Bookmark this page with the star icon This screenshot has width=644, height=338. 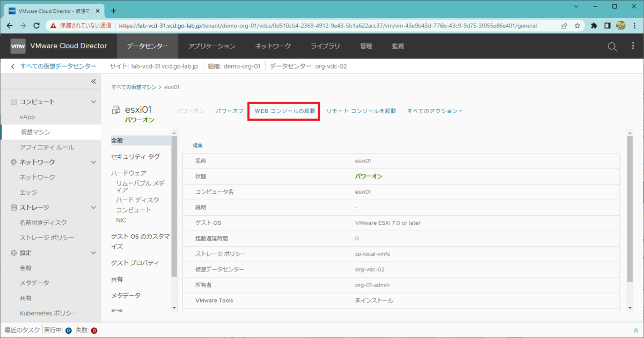577,25
